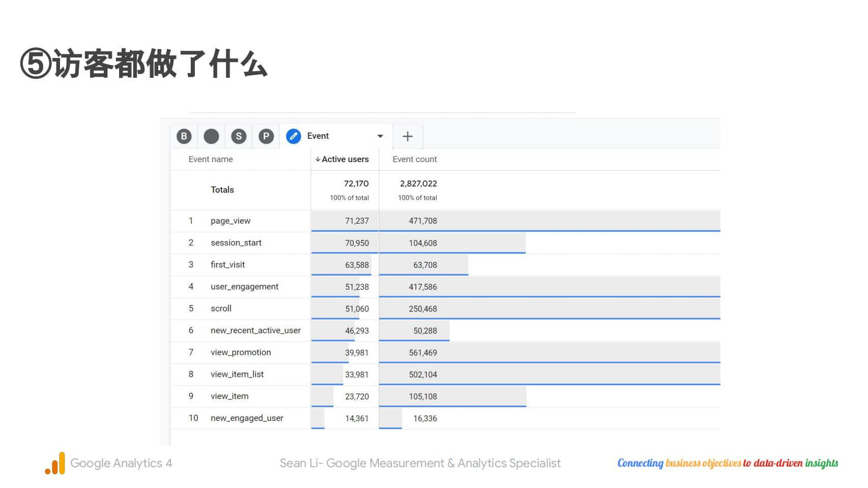Select the page_view event row

[x=230, y=221]
